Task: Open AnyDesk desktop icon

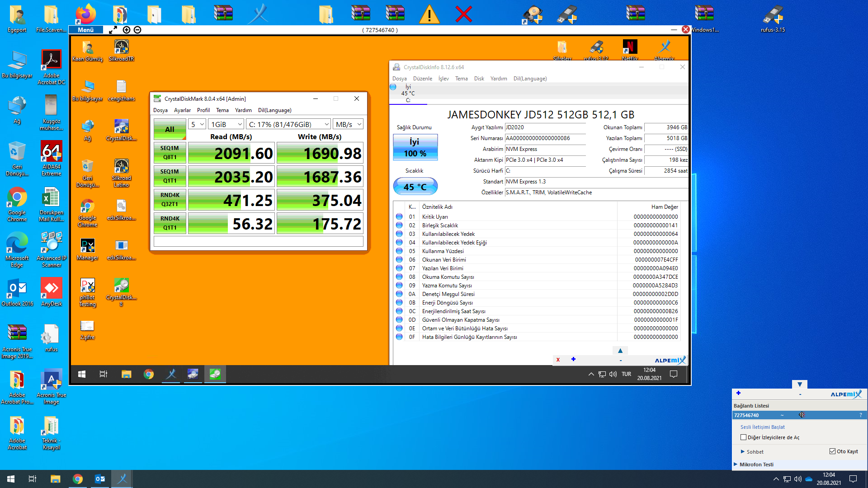Action: pyautogui.click(x=51, y=292)
